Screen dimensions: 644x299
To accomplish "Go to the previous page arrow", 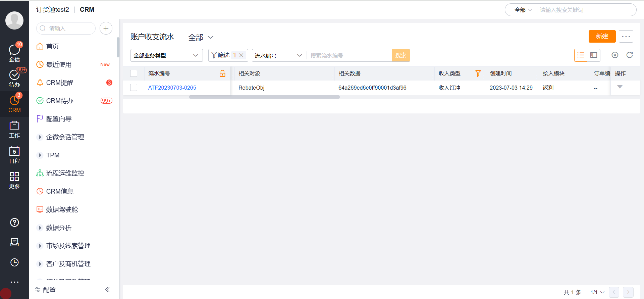I will (614, 292).
